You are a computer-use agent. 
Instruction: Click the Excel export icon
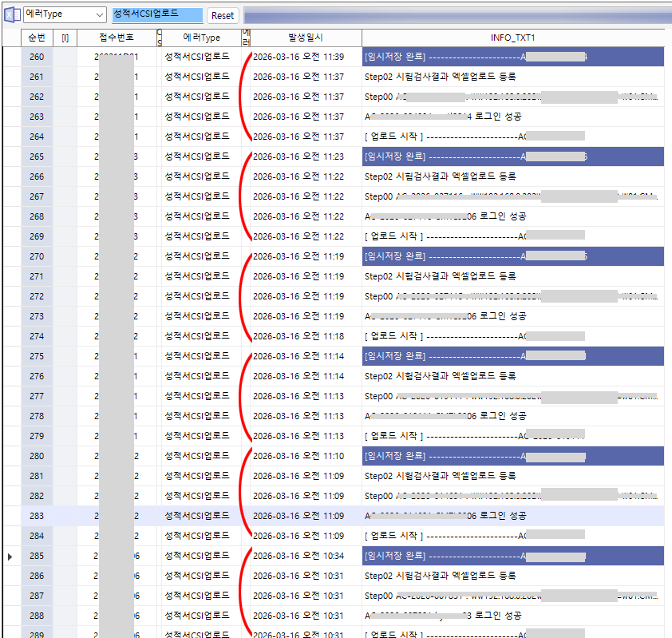point(12,14)
